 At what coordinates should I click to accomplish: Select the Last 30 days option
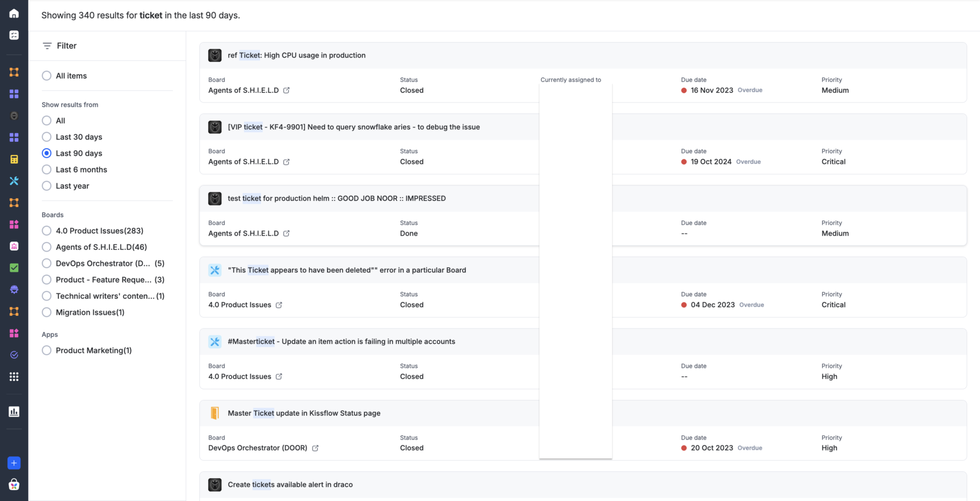pos(47,137)
